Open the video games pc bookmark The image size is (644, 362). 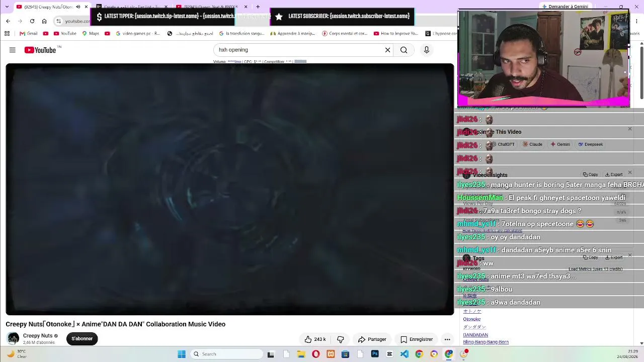(137, 34)
